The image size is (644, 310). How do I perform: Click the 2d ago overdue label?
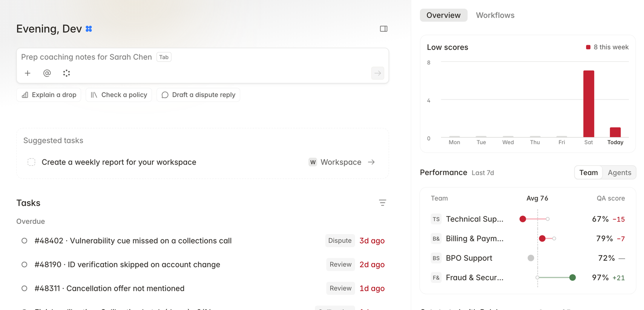tap(372, 264)
